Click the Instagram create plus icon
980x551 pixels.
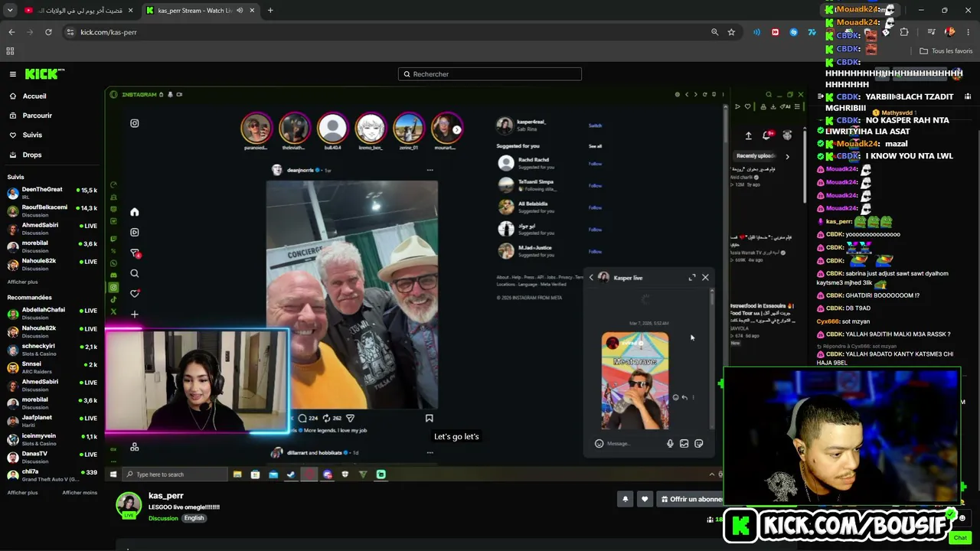[134, 315]
